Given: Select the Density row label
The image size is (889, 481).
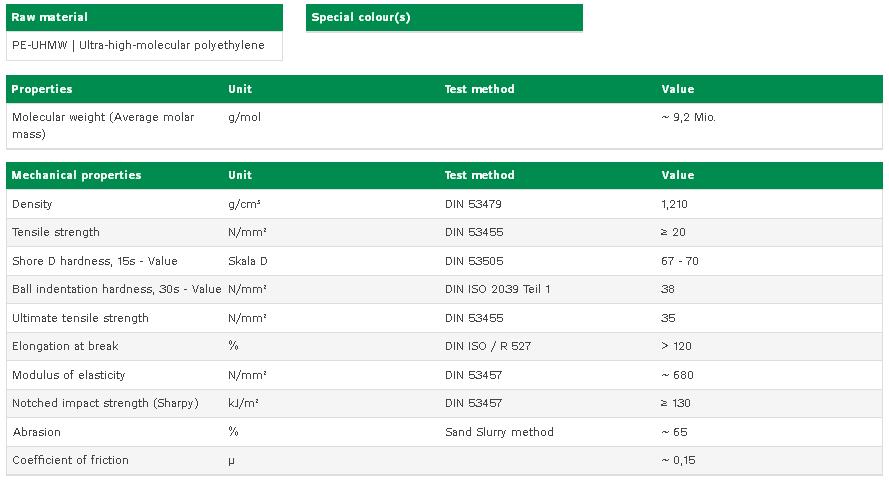Looking at the screenshot, I should coord(32,204).
